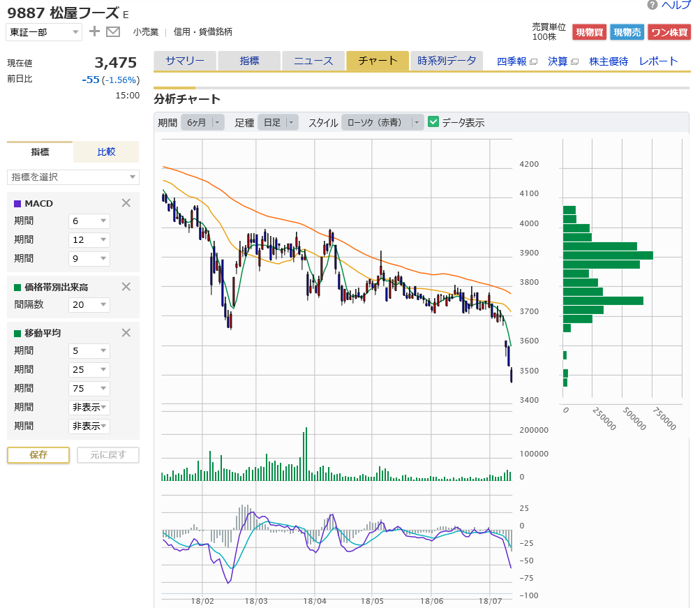This screenshot has height=608, width=700.
Task: Click the current price 3,475
Action: point(116,63)
